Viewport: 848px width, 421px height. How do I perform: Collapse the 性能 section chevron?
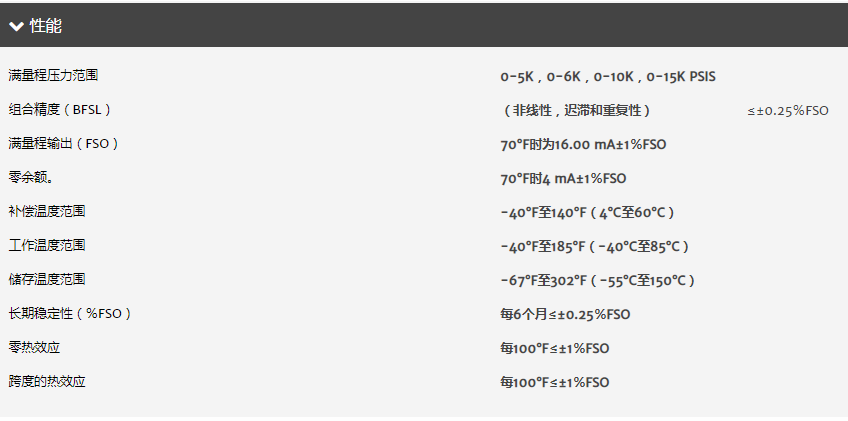click(16, 26)
